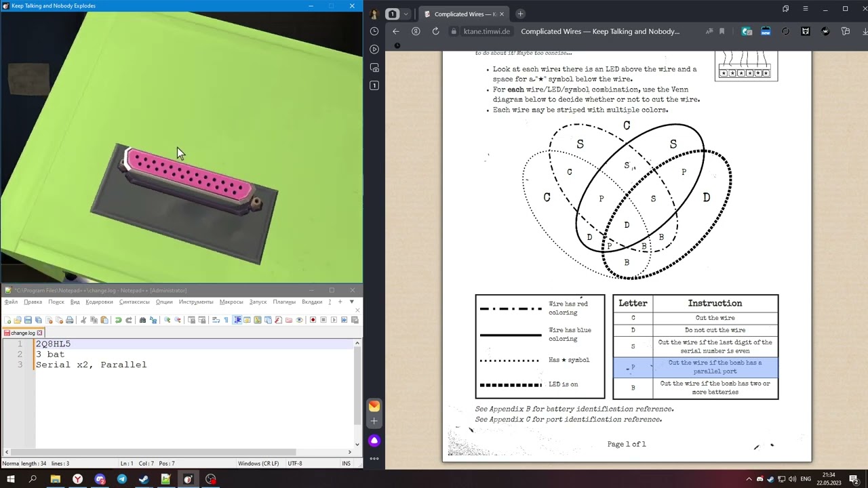This screenshot has width=868, height=488.
Task: Toggle the eye monitoring icon in Notepad++
Action: 299,320
